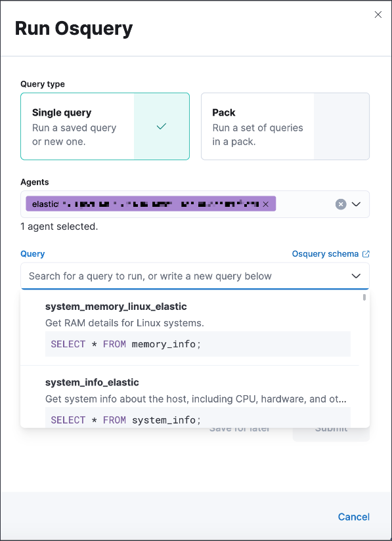The image size is (392, 541).
Task: Select the Pack query type
Action: (286, 125)
